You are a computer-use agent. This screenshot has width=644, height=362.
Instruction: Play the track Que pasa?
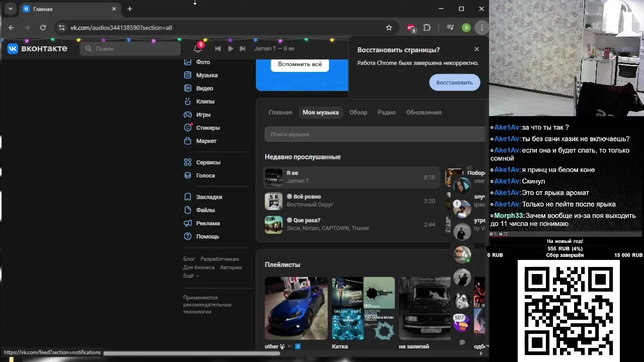[351, 224]
